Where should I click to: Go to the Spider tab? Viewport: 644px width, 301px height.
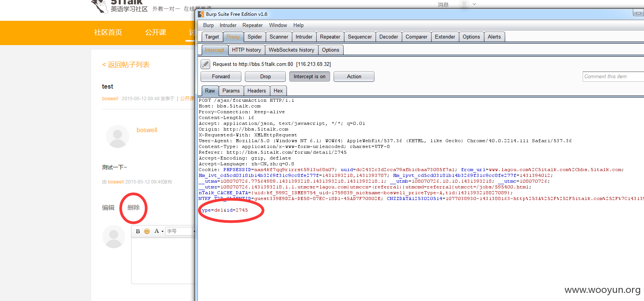pos(255,37)
